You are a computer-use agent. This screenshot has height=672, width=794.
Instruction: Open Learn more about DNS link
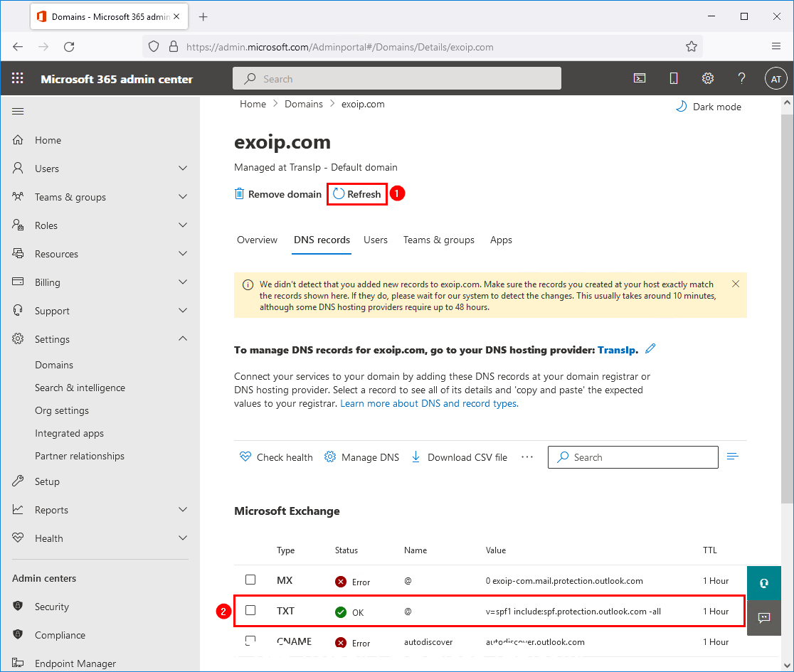[x=430, y=403]
